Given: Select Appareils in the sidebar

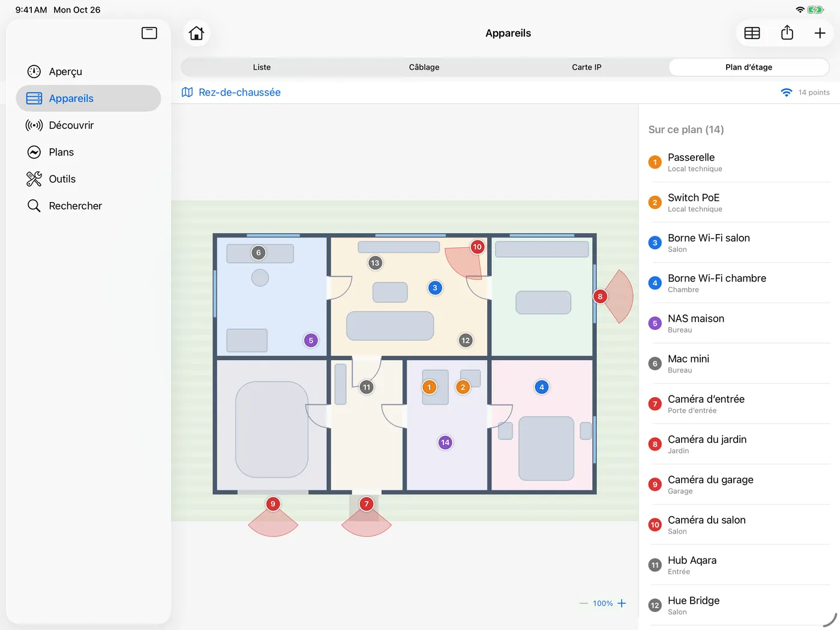Looking at the screenshot, I should (88, 98).
